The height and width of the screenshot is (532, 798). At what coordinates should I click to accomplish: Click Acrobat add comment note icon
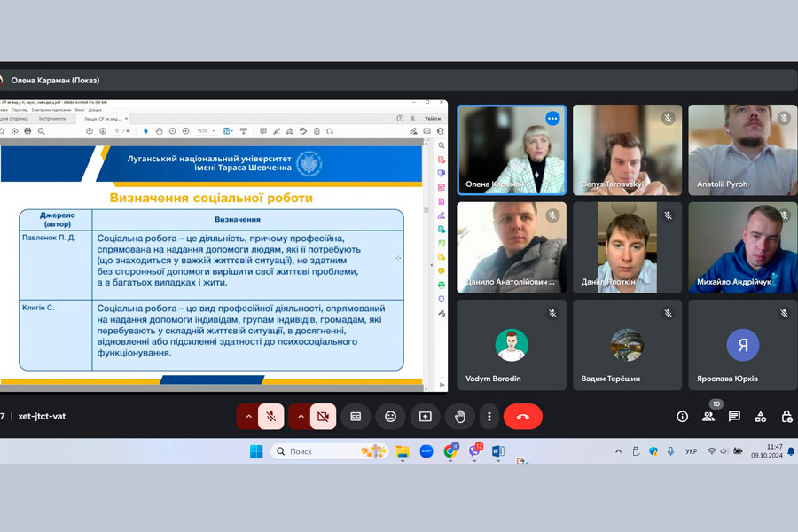tap(263, 131)
